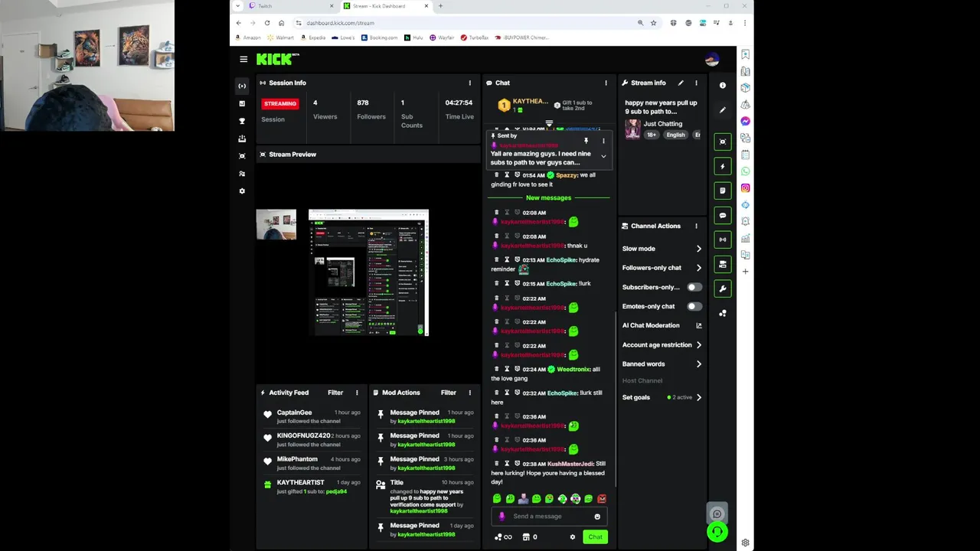Image resolution: width=980 pixels, height=551 pixels.
Task: Toggle the lightning activity widget icon
Action: [723, 166]
